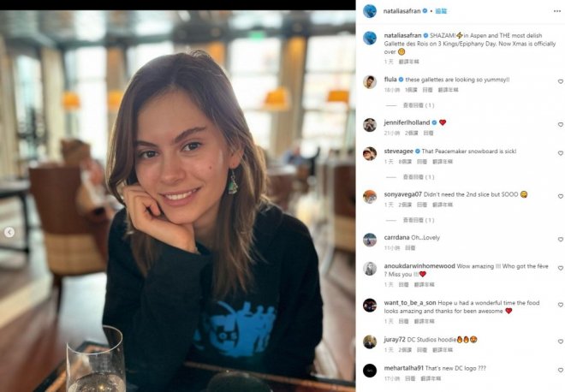Click want_to_be_a_son's avatar
This screenshot has height=392, width=565.
point(370,305)
